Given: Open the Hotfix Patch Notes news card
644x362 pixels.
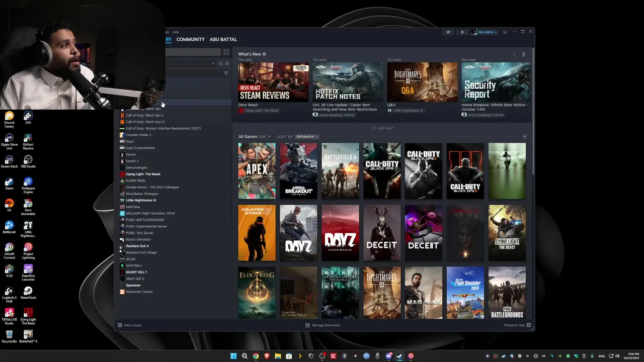Looking at the screenshot, I should 348,82.
